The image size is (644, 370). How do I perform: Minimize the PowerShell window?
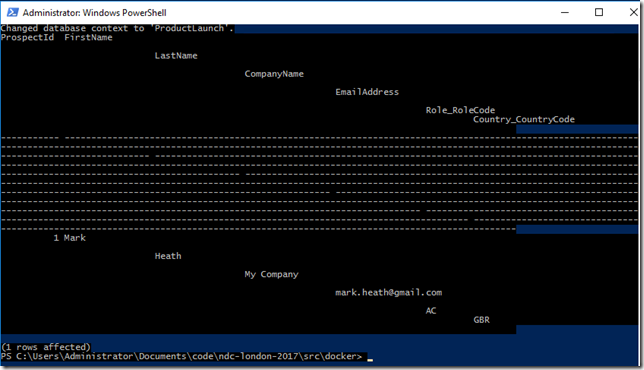[565, 12]
